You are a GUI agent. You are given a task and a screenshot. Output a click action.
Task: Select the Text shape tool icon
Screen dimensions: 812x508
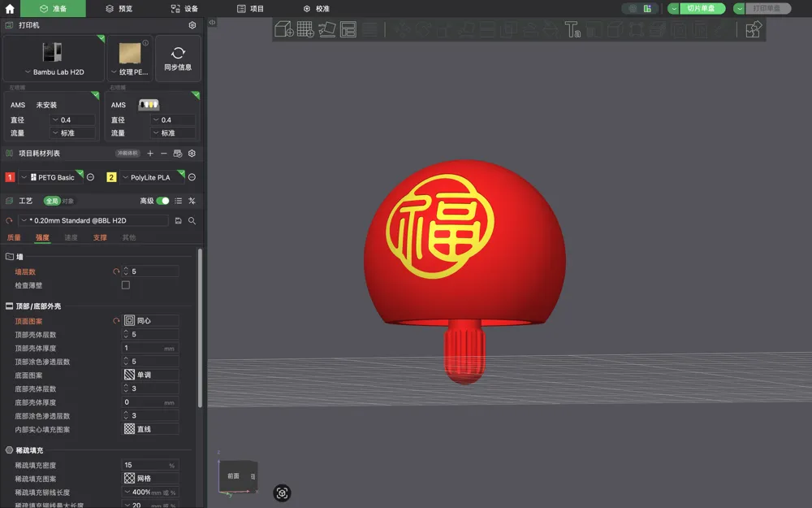[572, 29]
